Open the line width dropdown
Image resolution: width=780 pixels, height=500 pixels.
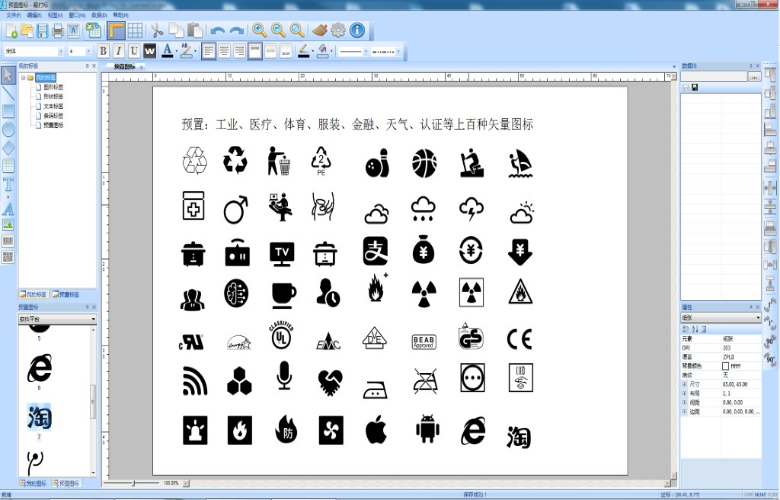[366, 52]
